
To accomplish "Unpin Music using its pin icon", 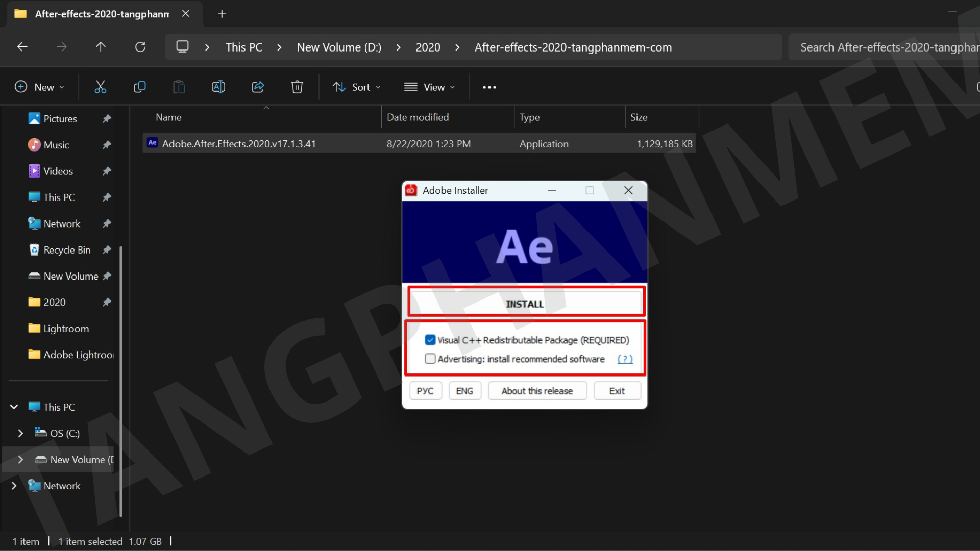I will 106,145.
